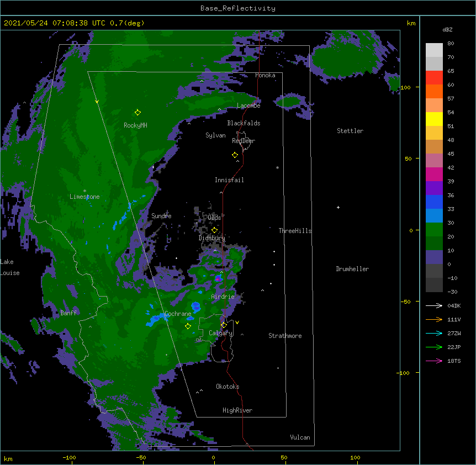The width and height of the screenshot is (476, 465).
Task: Select yellow diamond marker south of RedDeer
Action: coord(235,155)
